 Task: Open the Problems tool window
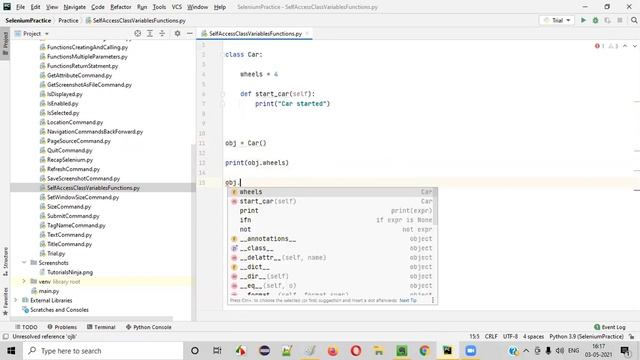click(x=62, y=327)
